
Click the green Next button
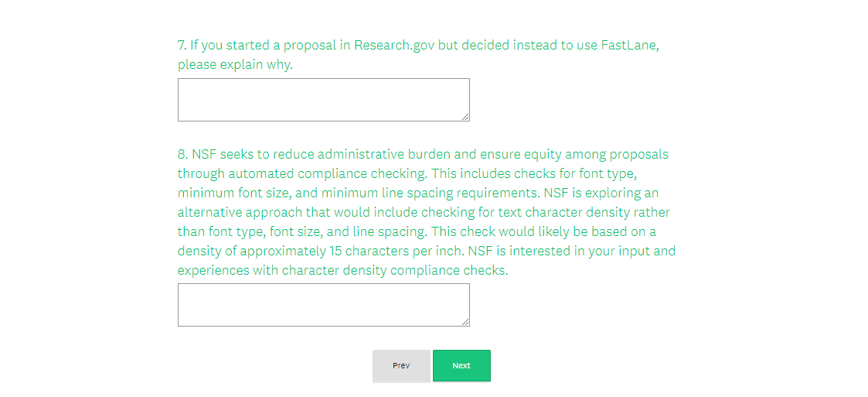point(461,366)
